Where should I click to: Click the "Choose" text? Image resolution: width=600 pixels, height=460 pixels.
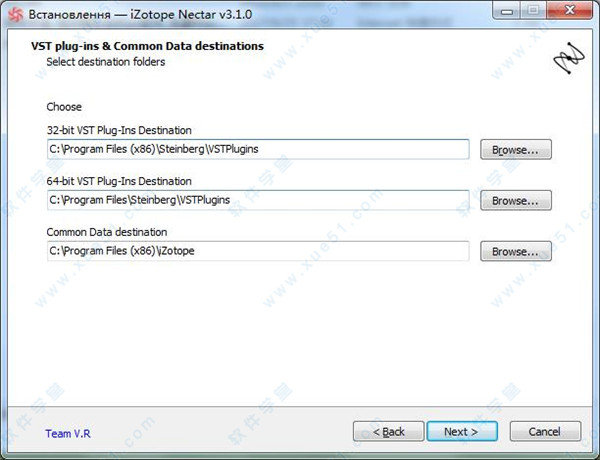point(64,107)
